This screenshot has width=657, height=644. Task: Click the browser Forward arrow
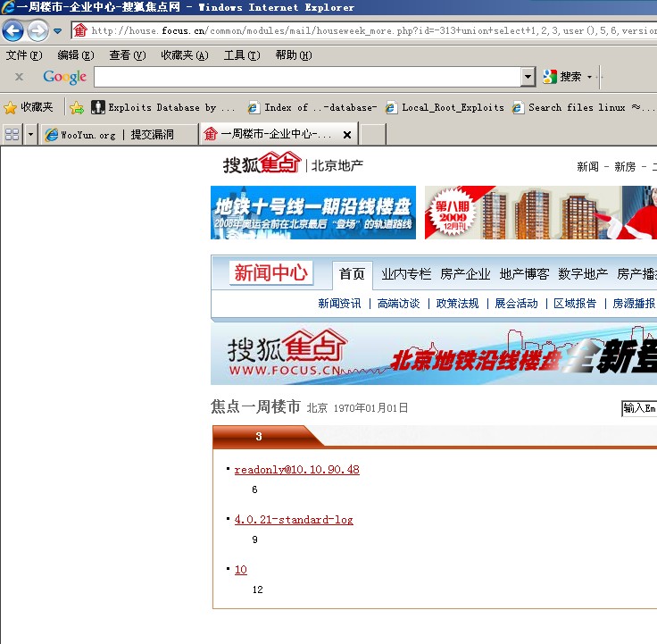37,31
